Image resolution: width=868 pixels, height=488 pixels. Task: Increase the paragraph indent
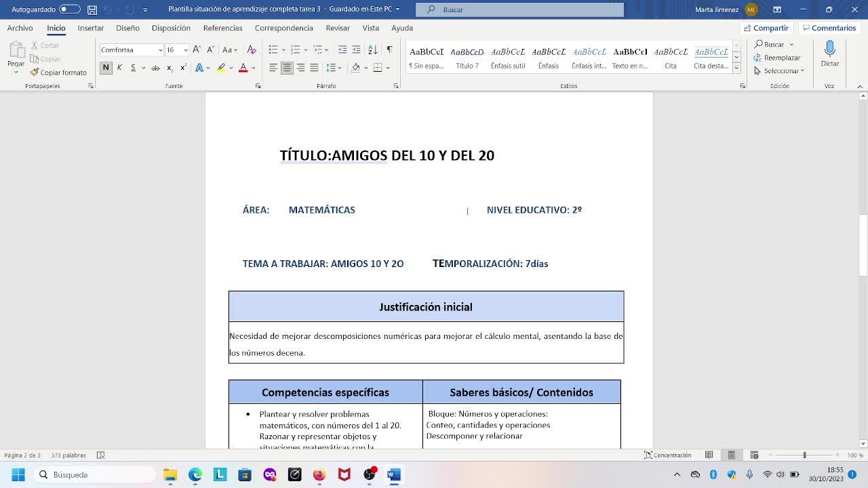pos(356,49)
